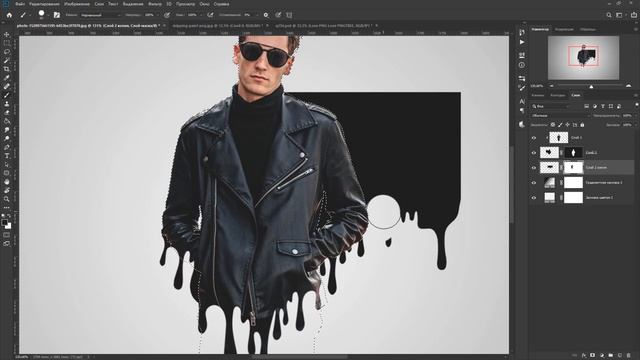Open the History panel icon

point(522,32)
